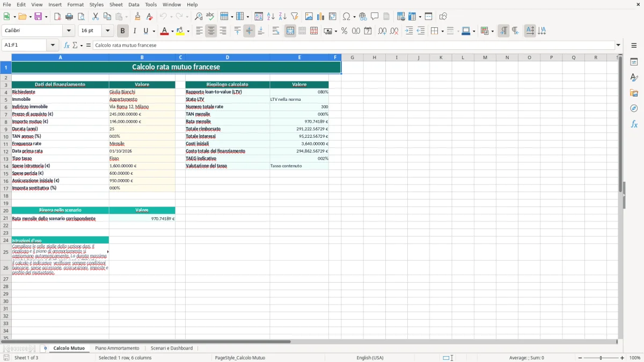
Task: Click the Insert Comment speech bubble icon
Action: 375,17
